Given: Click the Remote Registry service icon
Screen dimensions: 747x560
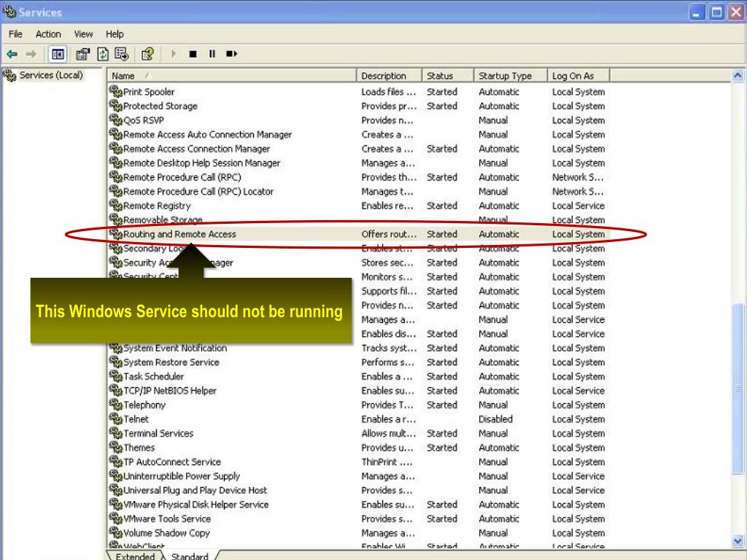Looking at the screenshot, I should pyautogui.click(x=115, y=205).
